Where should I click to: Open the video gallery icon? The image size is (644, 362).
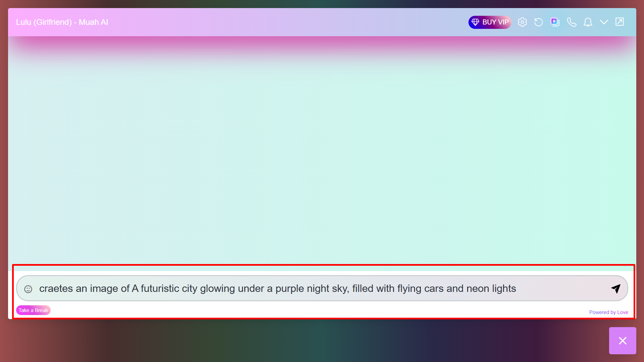coord(555,22)
